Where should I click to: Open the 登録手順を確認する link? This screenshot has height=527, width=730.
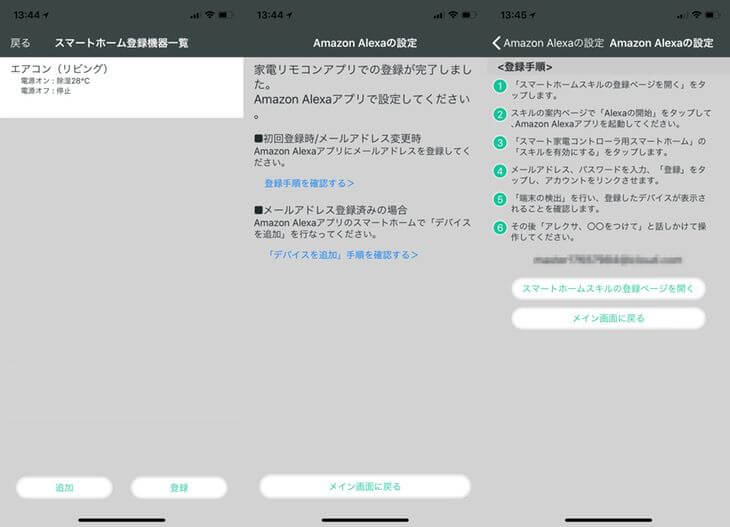tap(309, 183)
